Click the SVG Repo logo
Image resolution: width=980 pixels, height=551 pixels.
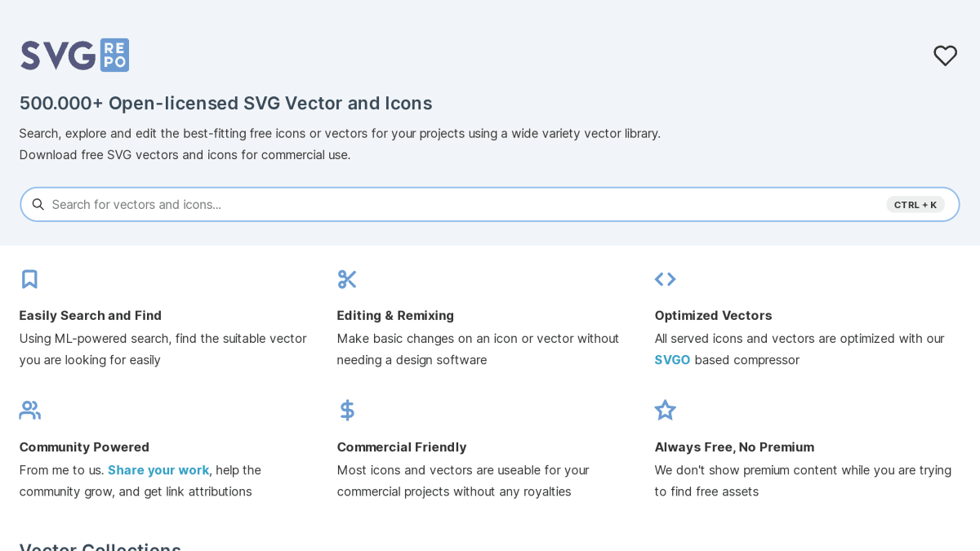tap(74, 55)
